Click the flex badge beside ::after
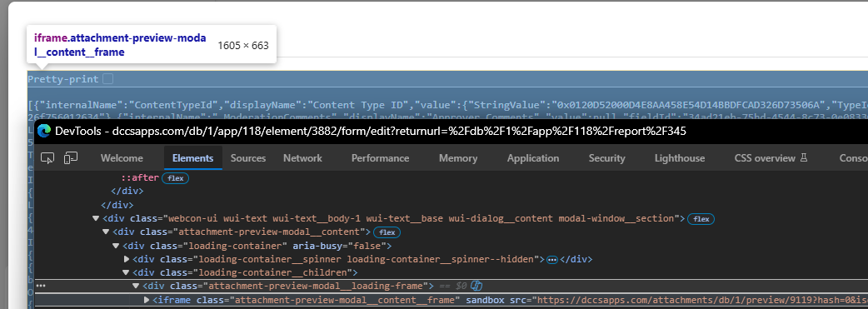The width and height of the screenshot is (868, 309). (176, 178)
